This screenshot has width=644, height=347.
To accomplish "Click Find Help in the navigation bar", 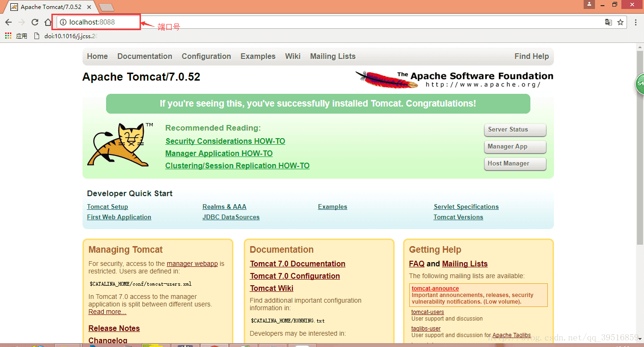I will click(532, 56).
